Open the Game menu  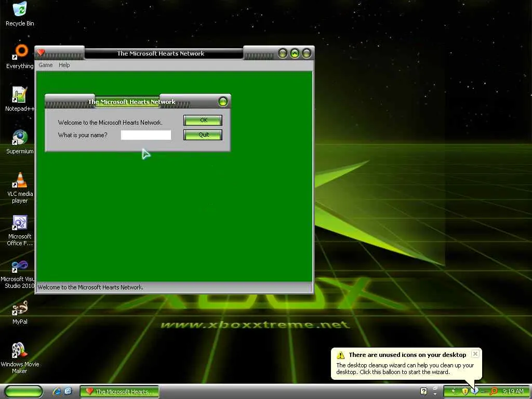46,65
